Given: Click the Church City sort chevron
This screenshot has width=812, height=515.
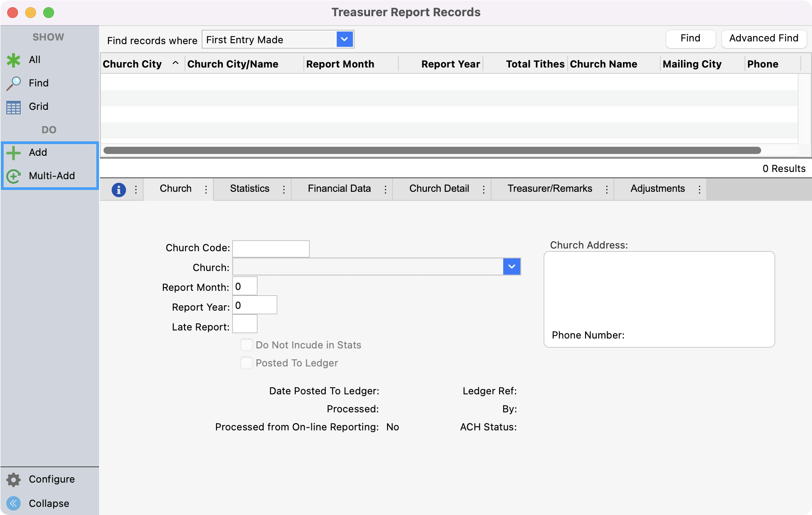Looking at the screenshot, I should pyautogui.click(x=176, y=64).
